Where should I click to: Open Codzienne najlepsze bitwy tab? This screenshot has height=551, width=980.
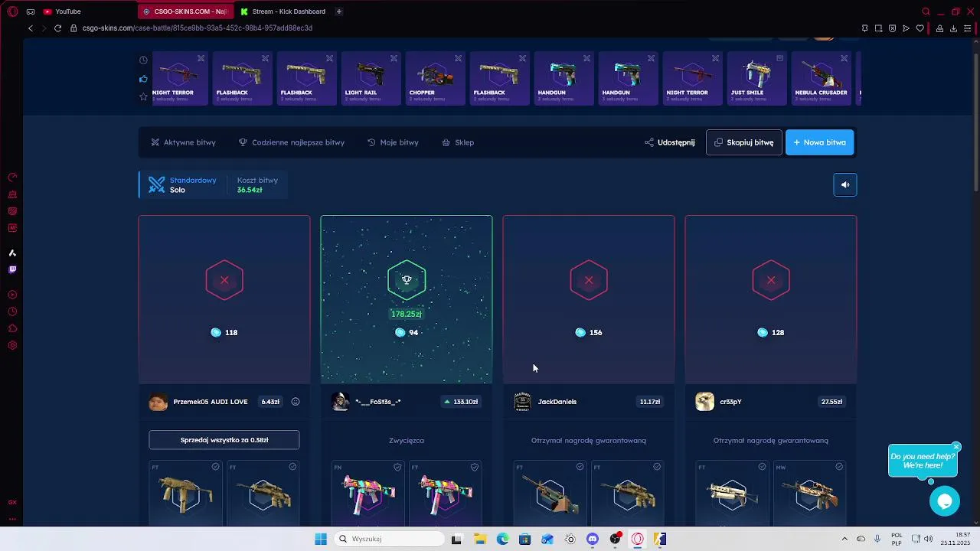tap(292, 142)
